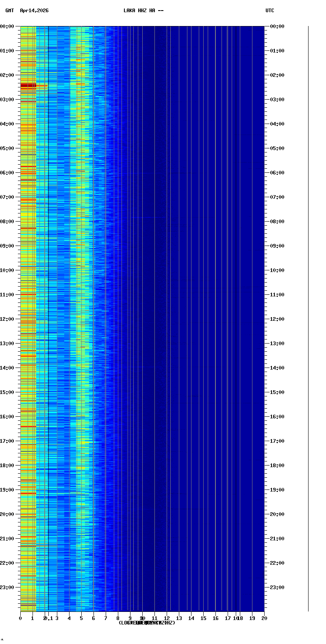Select the 12:00 marker on left axis
This screenshot has height=644, width=326.
7,319
